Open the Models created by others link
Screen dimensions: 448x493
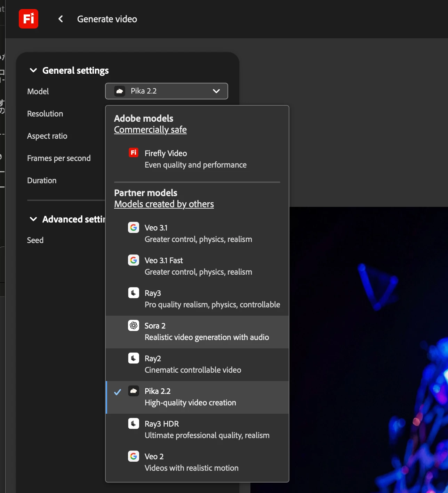pyautogui.click(x=164, y=204)
